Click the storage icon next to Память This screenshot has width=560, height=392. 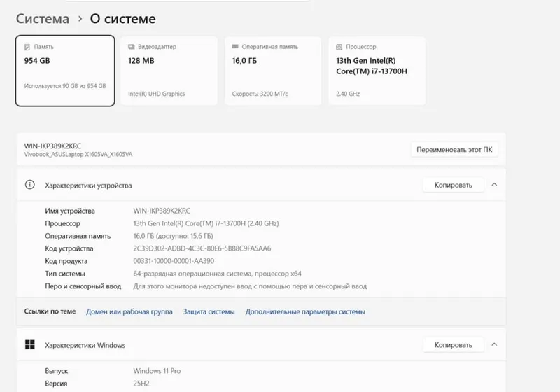pos(27,47)
